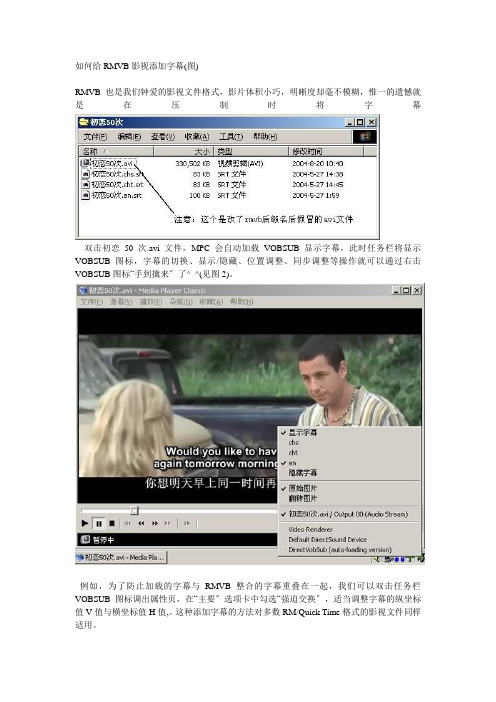This screenshot has width=496, height=702.
Task: Minimize the Media Player Classic window
Action: click(x=397, y=290)
